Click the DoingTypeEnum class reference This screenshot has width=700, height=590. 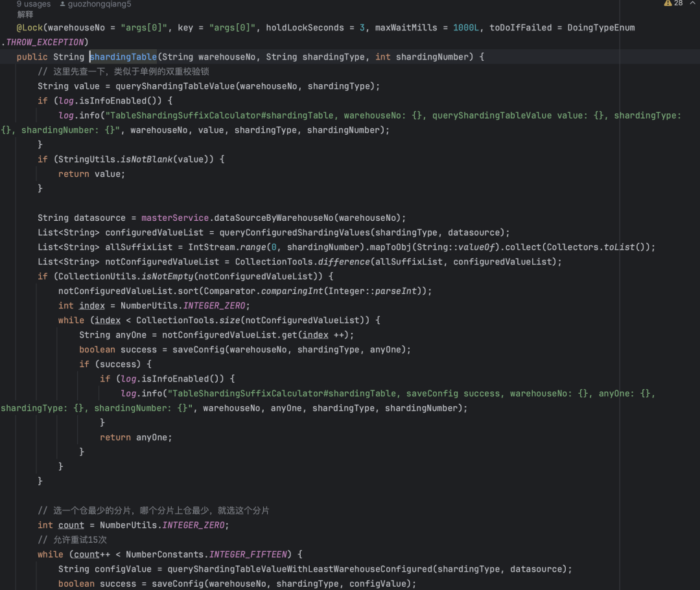[x=601, y=28]
